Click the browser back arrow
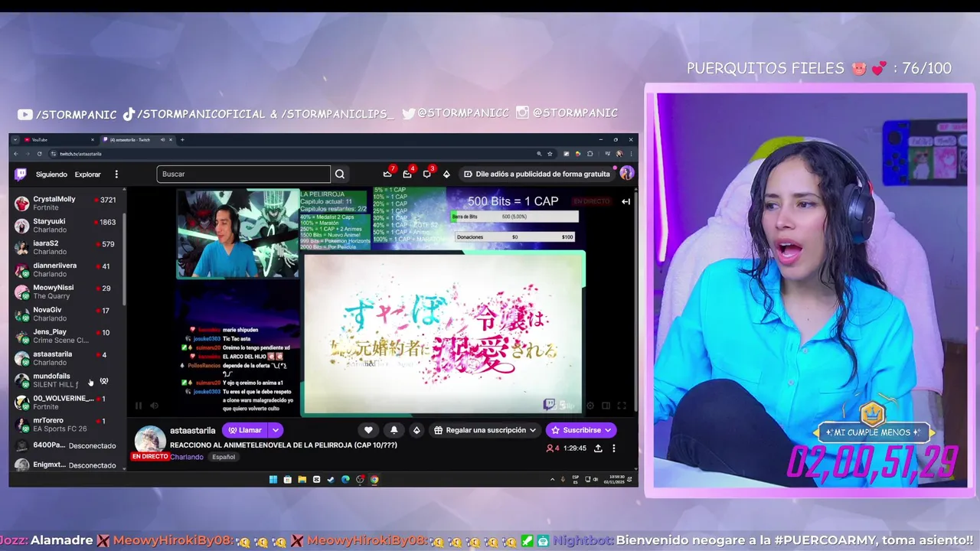980x551 pixels. (16, 154)
